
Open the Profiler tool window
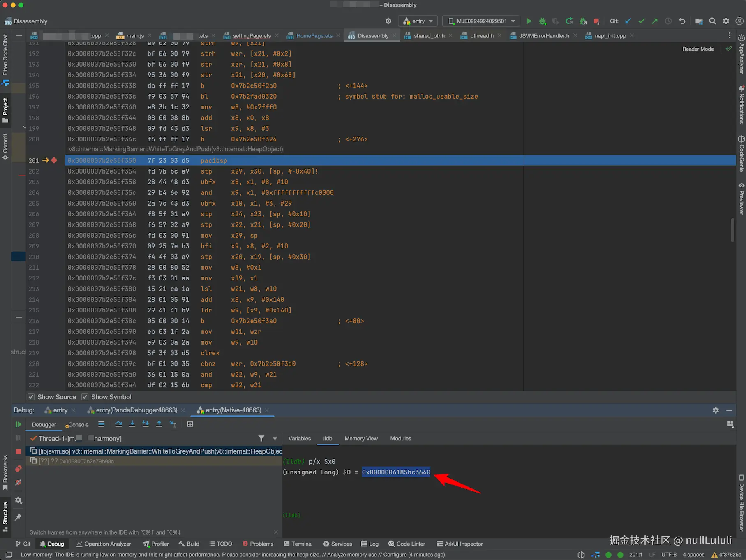156,544
